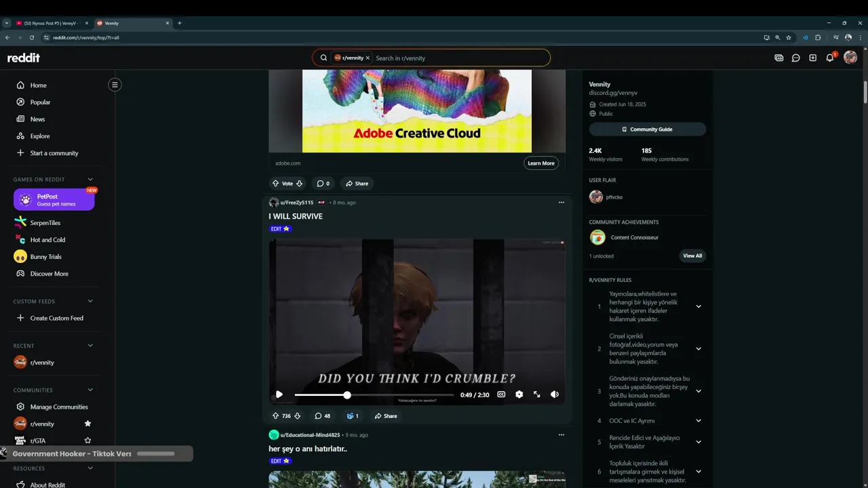This screenshot has width=868, height=488.
Task: Open the post's 48 comments
Action: pyautogui.click(x=323, y=415)
